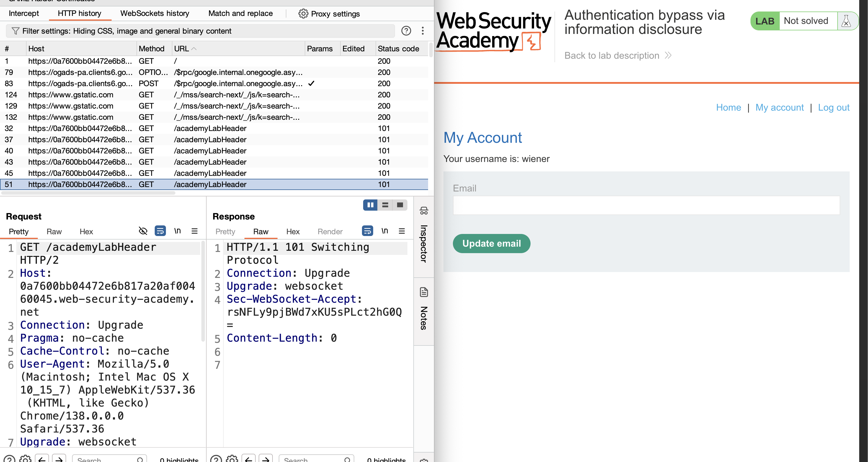This screenshot has height=462, width=868.
Task: Open Proxy settings gear icon
Action: tap(303, 14)
